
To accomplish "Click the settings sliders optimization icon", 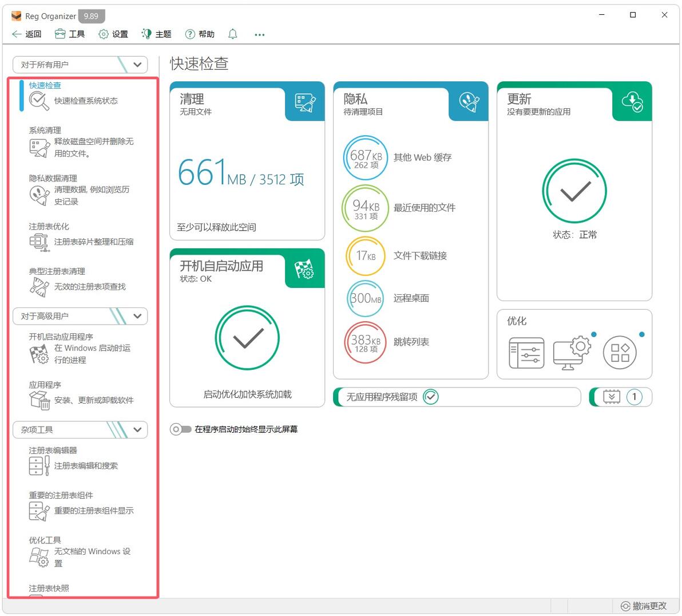I will [x=526, y=353].
